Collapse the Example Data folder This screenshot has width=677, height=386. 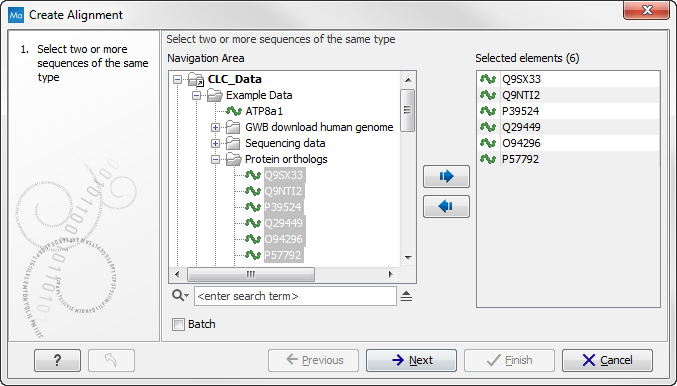pyautogui.click(x=196, y=95)
